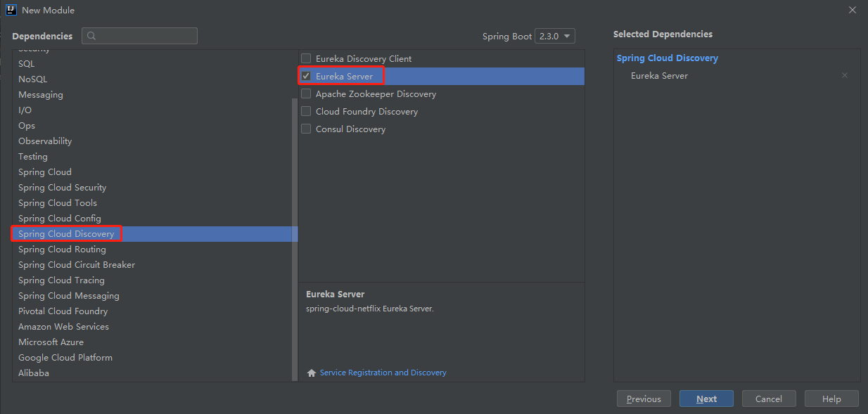The image size is (868, 414).
Task: Open the Alibaba dependency category
Action: [x=34, y=373]
